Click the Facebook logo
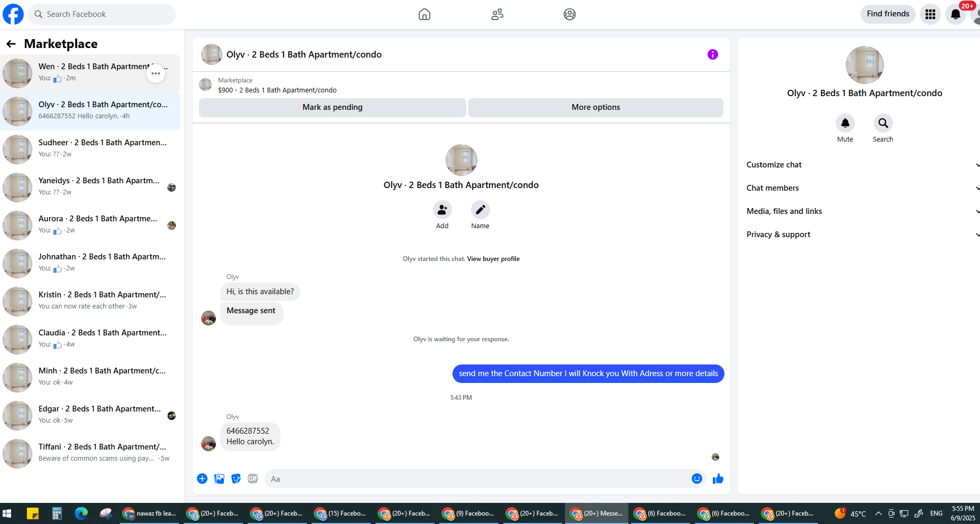 (13, 14)
